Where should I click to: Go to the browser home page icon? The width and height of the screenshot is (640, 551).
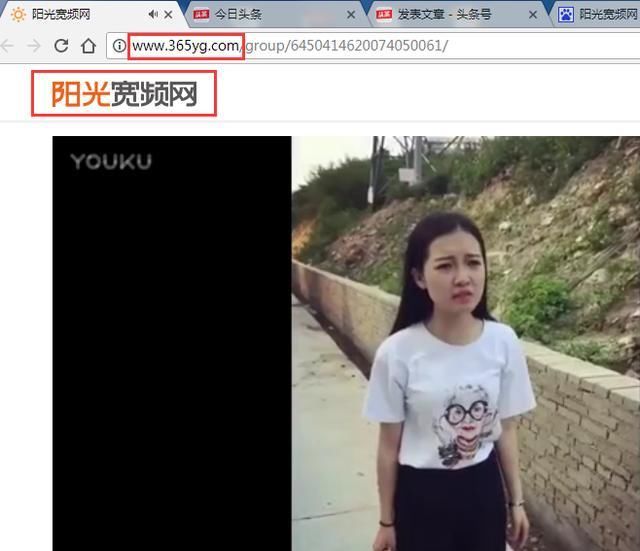click(x=88, y=46)
